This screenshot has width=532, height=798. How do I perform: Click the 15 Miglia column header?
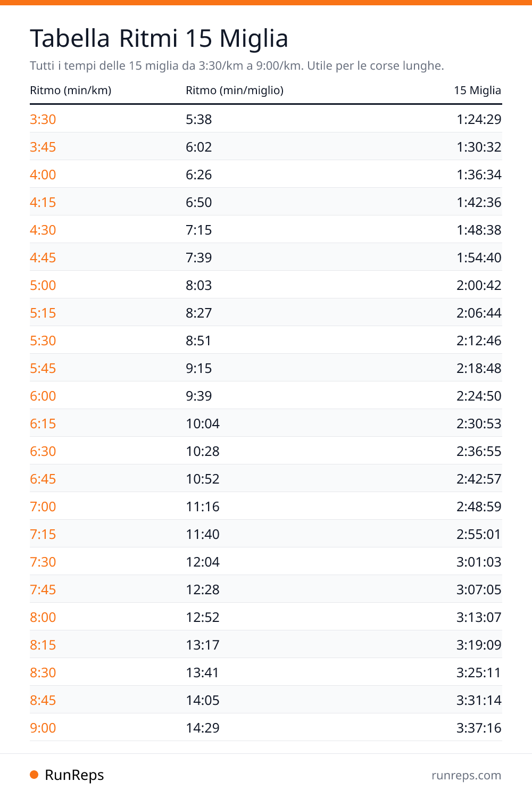coord(478,90)
